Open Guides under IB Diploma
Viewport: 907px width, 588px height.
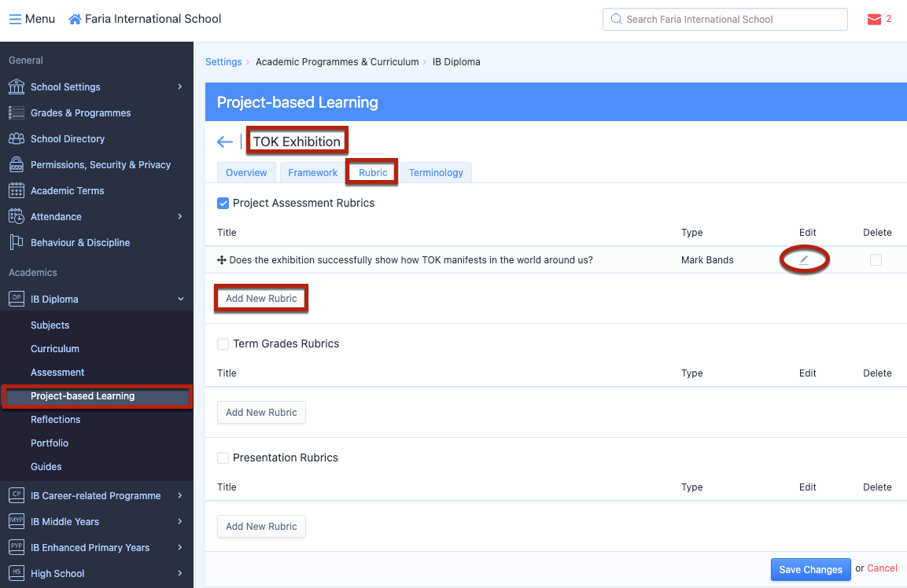point(46,467)
